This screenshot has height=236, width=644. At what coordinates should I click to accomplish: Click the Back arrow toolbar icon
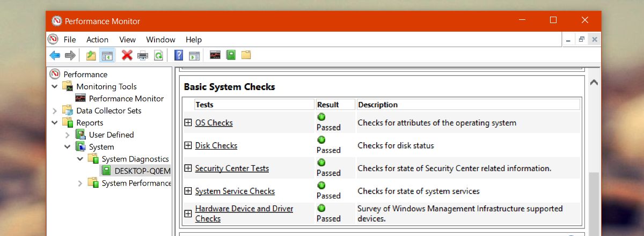coord(55,55)
